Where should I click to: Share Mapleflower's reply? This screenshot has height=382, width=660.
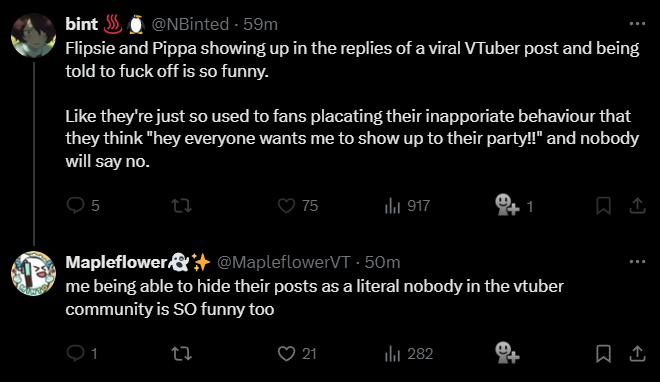(637, 353)
